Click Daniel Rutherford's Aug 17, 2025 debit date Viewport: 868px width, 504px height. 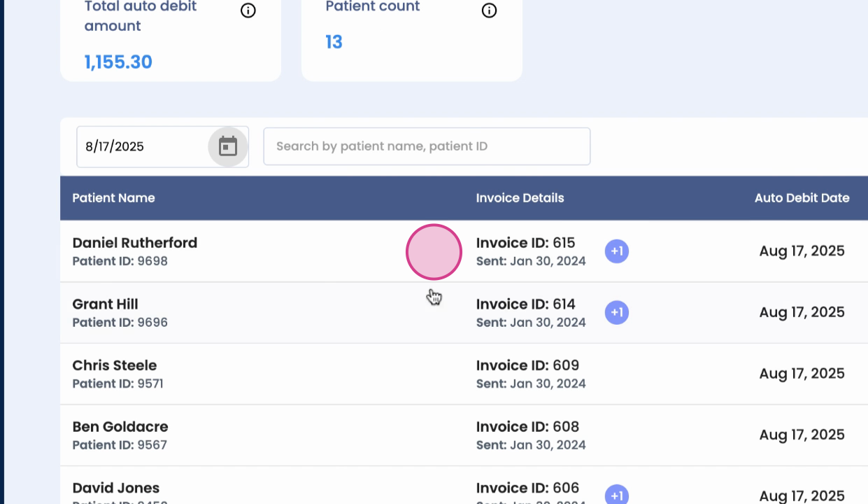pyautogui.click(x=802, y=251)
